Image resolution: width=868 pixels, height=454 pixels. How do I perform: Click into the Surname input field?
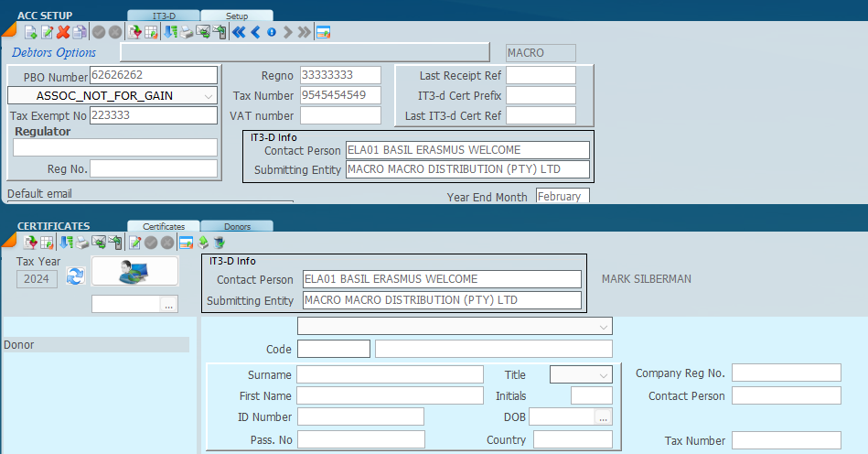(x=390, y=374)
